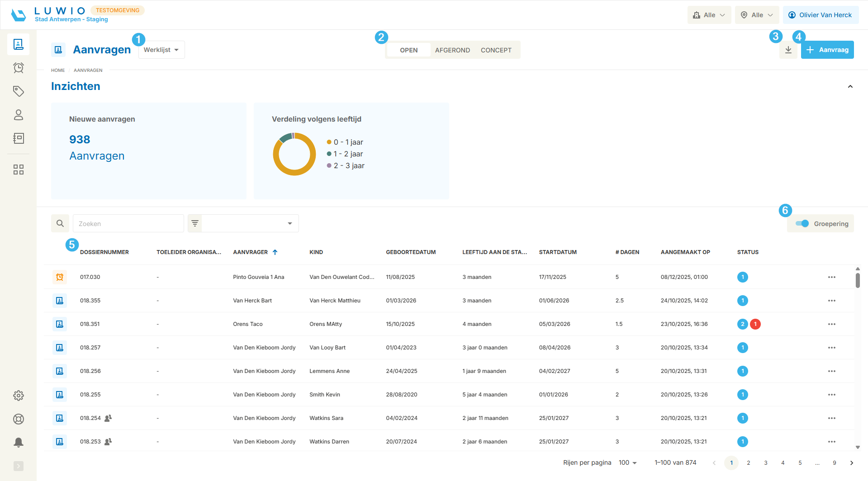This screenshot has height=481, width=868.
Task: Go to page 2 of results
Action: tap(749, 462)
